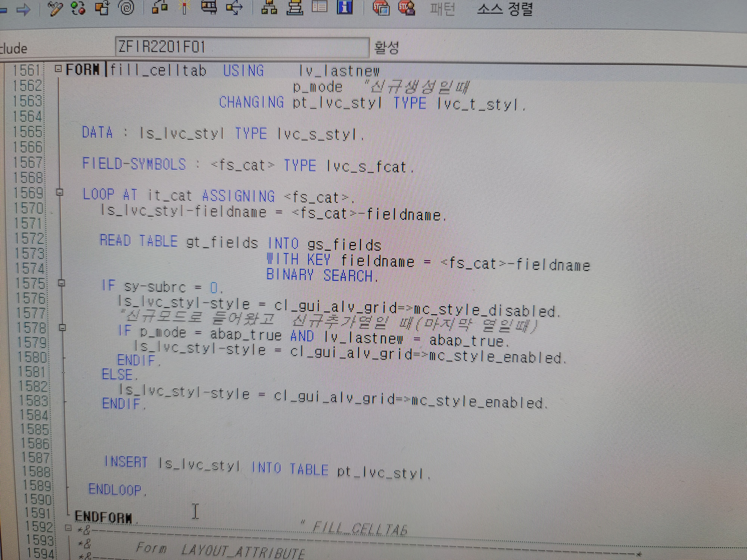Click the 소스 정렬 pretty printer button
Viewport: 747px width, 560px height.
(505, 9)
